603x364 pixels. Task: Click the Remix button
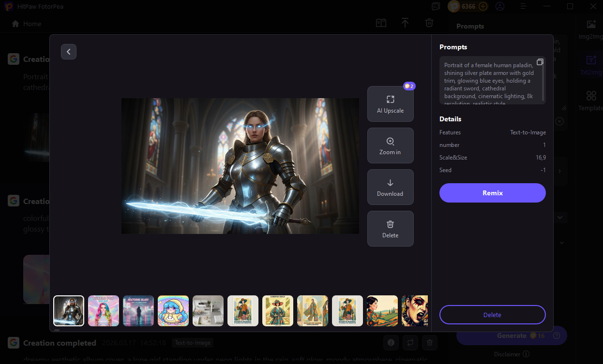coord(492,193)
